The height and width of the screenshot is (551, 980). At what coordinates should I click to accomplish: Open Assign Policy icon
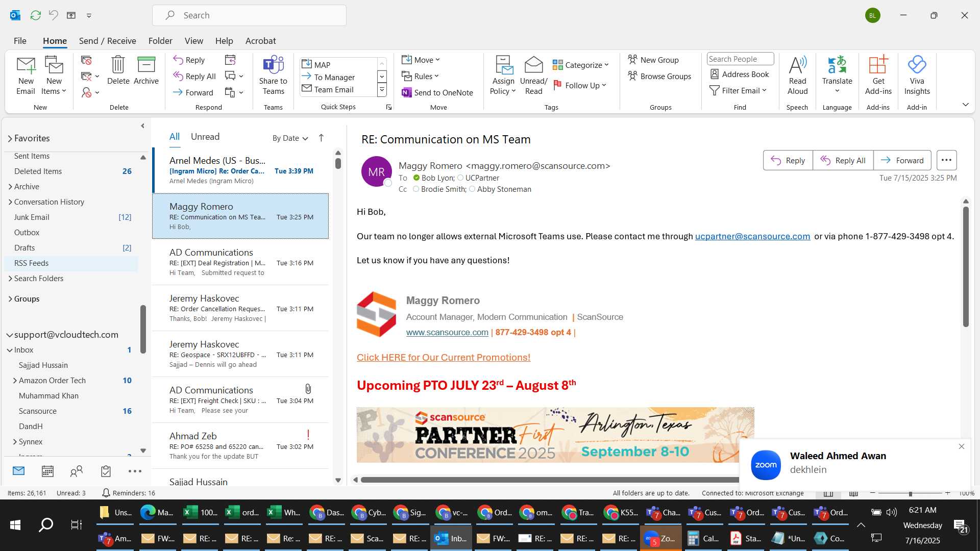coord(503,76)
